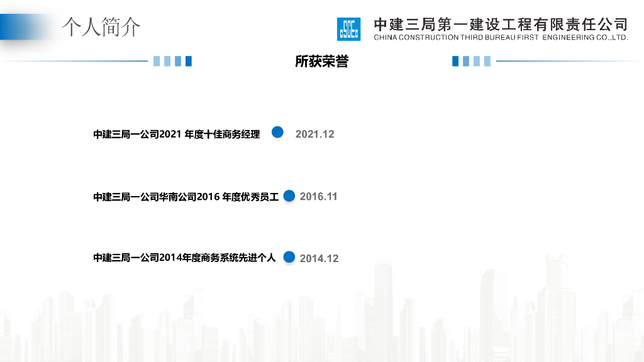Select the text 中建三局一公司2014年度商务系统先进个人
The image size is (644, 362).
pos(184,258)
